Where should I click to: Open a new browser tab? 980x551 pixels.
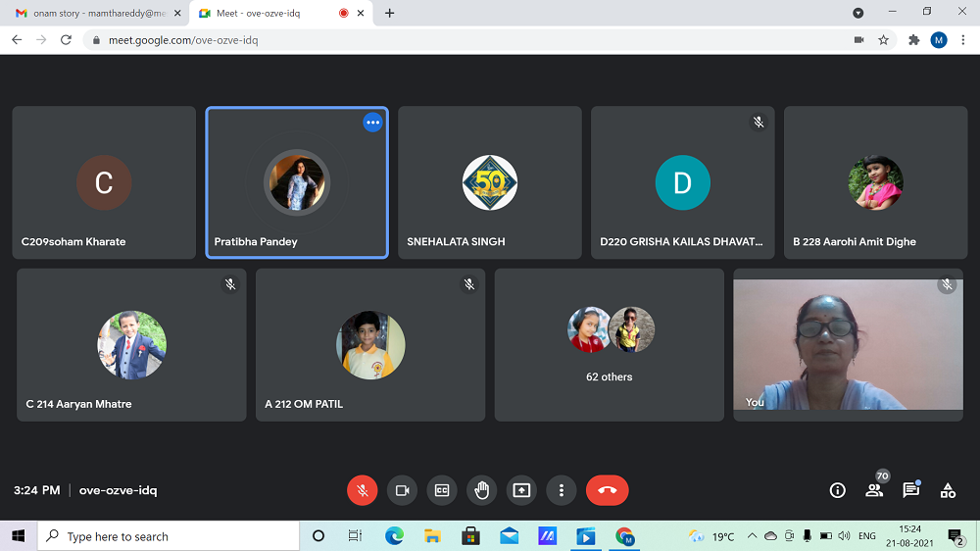click(x=390, y=13)
